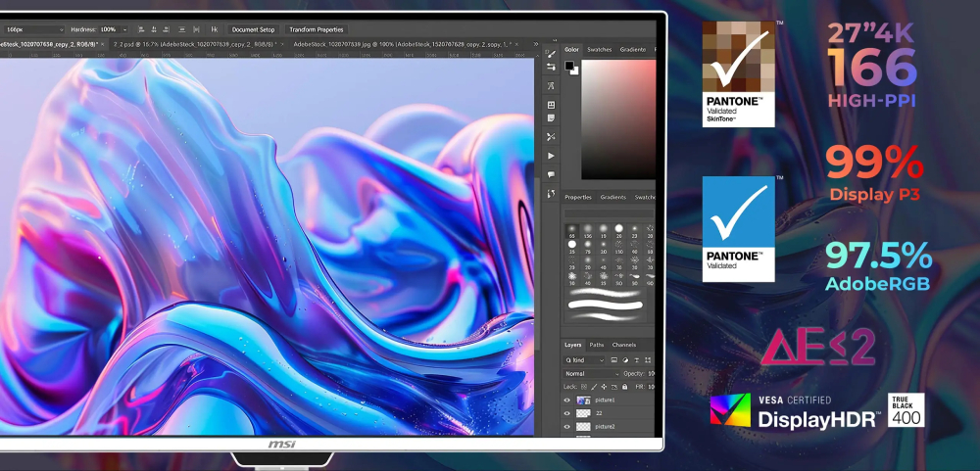Open the Brushes panel icon in the dock
The width and height of the screenshot is (980, 471).
click(x=551, y=54)
